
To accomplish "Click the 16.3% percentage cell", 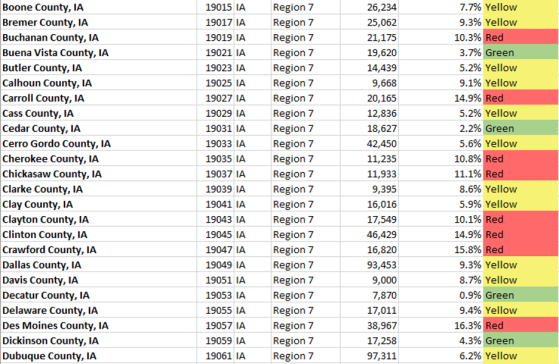I will [441, 325].
